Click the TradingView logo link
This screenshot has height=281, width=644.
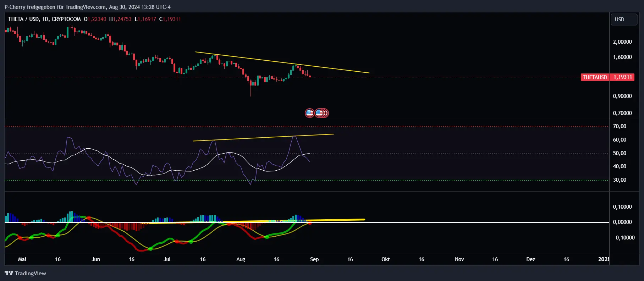pyautogui.click(x=25, y=273)
